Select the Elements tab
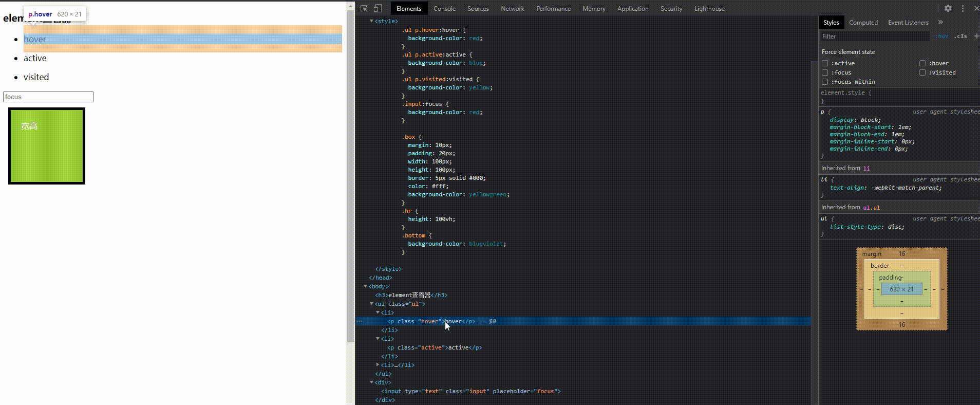The image size is (980, 405). tap(409, 9)
